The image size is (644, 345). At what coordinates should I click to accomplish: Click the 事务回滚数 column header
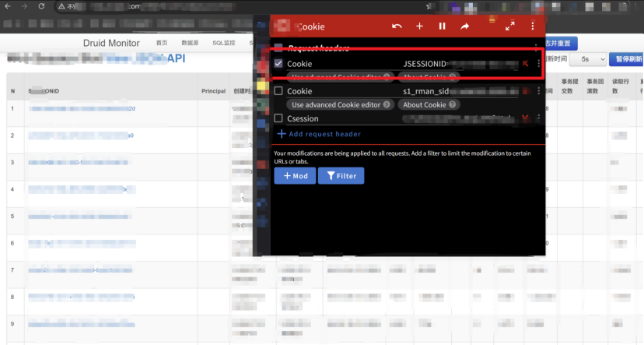(595, 86)
